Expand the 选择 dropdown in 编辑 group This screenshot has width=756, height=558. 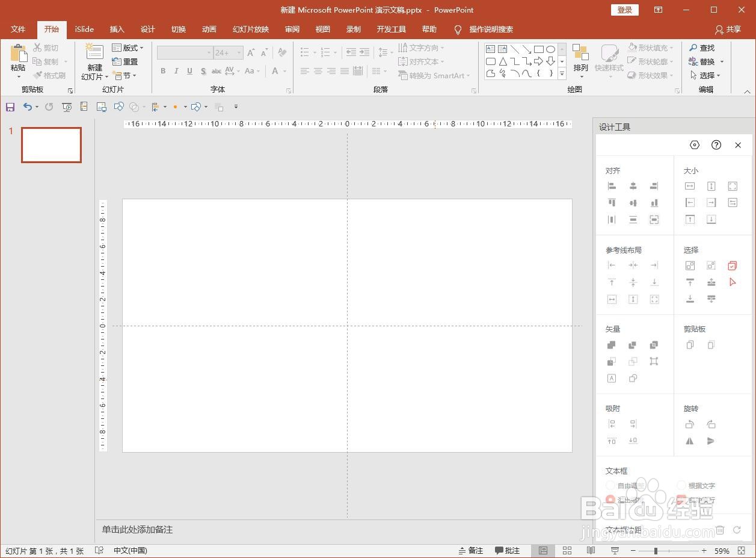[705, 75]
